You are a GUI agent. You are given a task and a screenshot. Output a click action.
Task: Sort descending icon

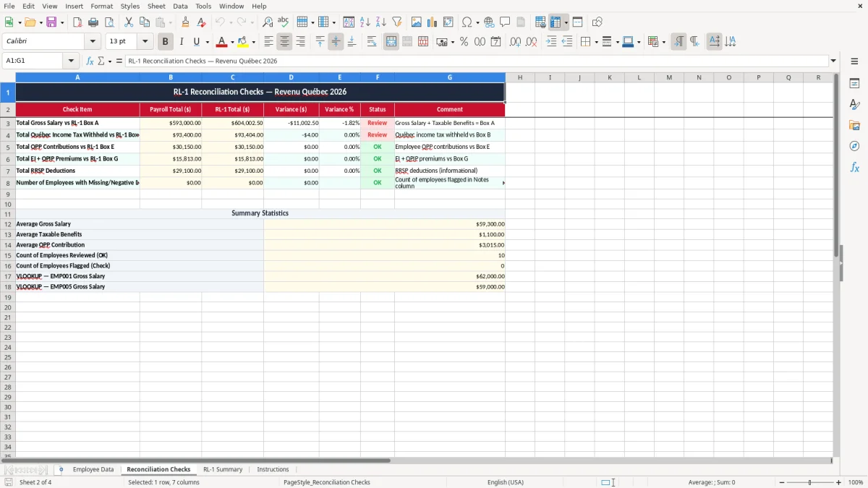pyautogui.click(x=381, y=22)
